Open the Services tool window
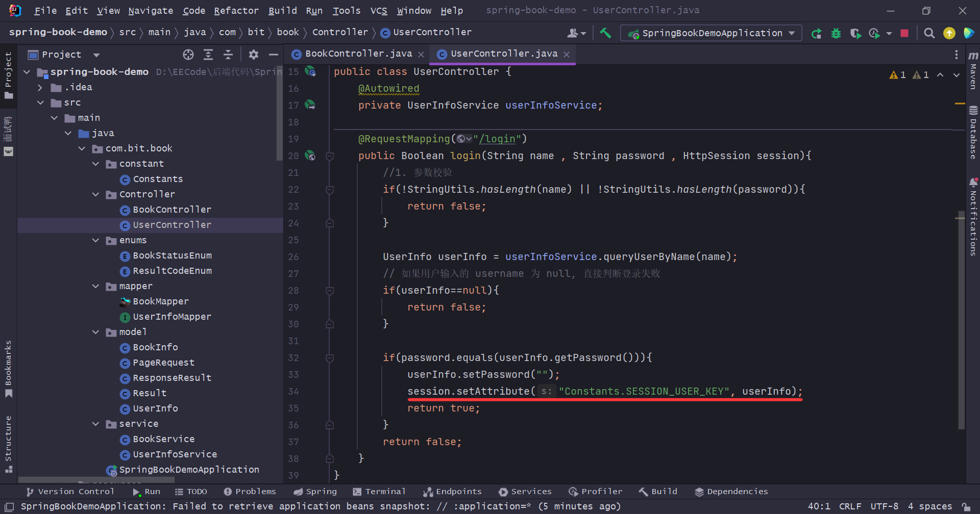Image resolution: width=980 pixels, height=514 pixels. coord(525,492)
